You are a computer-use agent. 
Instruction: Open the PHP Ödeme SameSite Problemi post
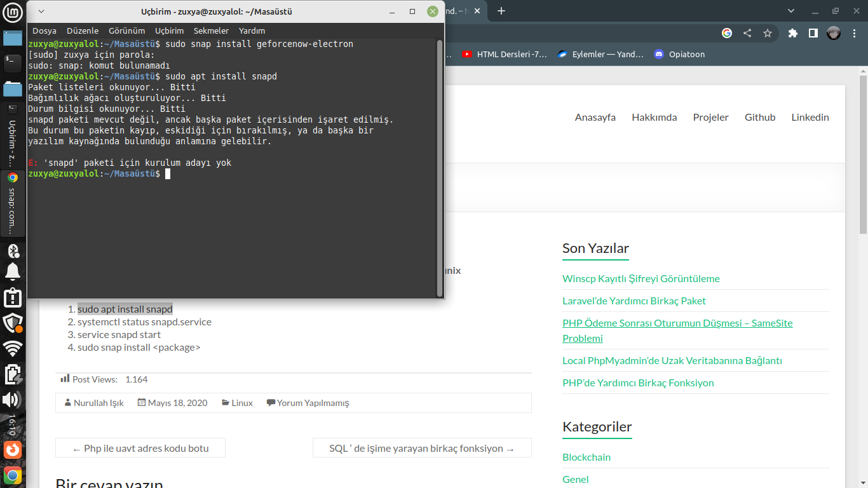point(677,330)
